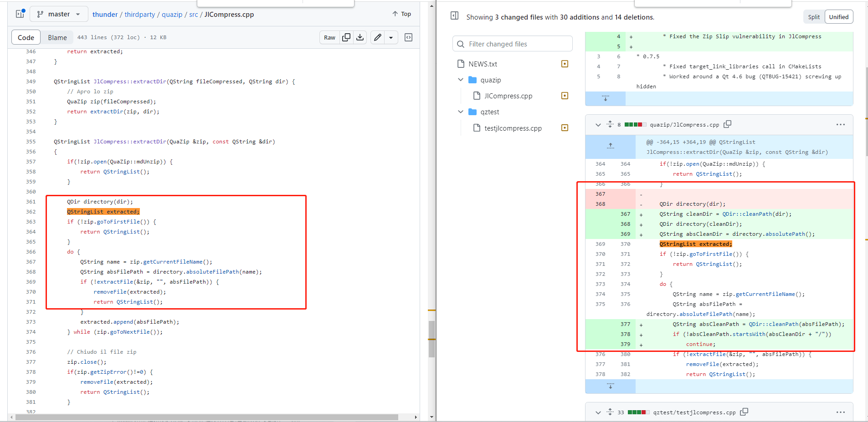Click the expand-all arrows icon beside JlCompress.cpp diff
This screenshot has width=868, height=422.
click(610, 124)
